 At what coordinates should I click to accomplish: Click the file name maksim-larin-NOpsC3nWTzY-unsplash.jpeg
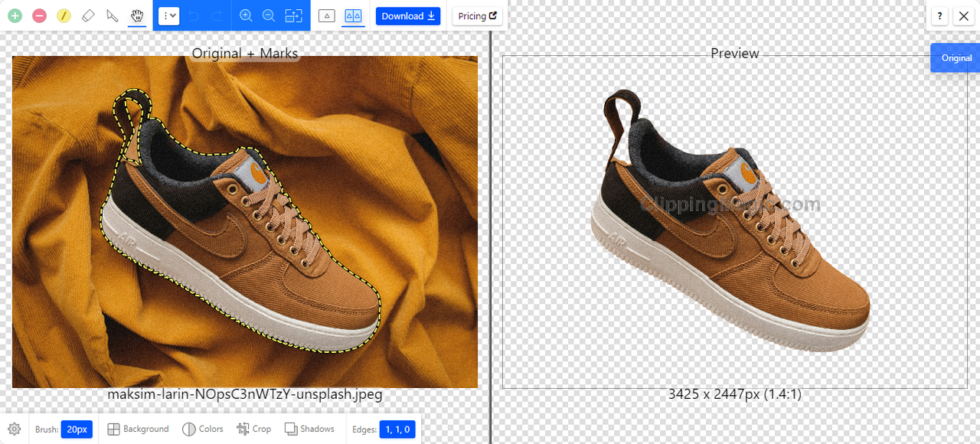[245, 395]
